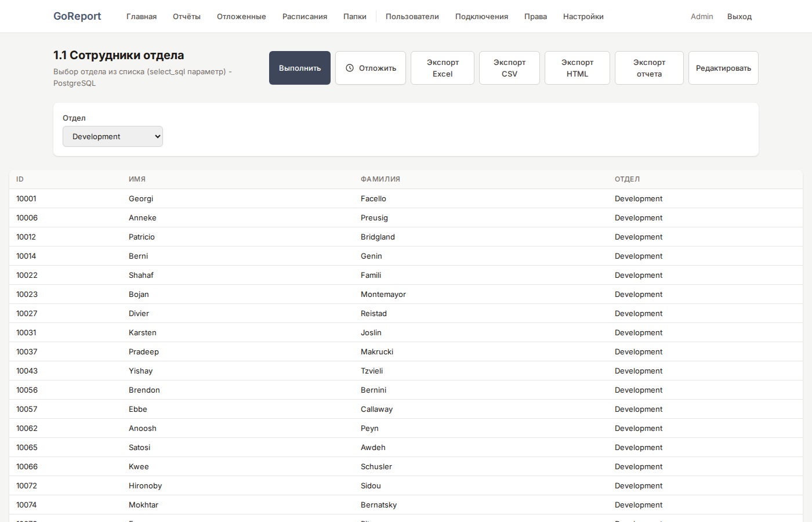This screenshot has width=812, height=522.
Task: Export the report as HTML
Action: click(577, 68)
